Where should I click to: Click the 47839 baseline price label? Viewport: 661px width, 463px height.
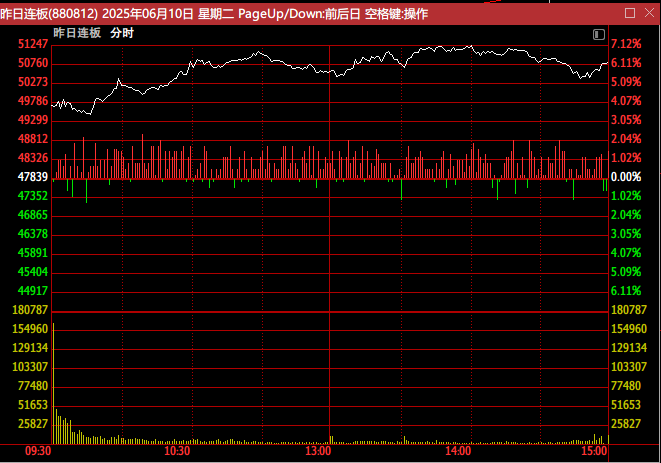click(x=34, y=177)
